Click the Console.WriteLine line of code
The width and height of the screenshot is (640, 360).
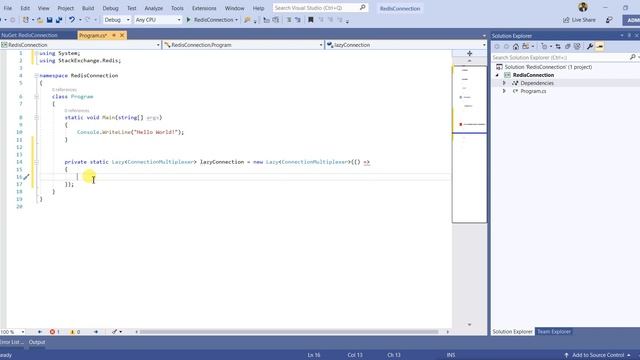click(130, 132)
